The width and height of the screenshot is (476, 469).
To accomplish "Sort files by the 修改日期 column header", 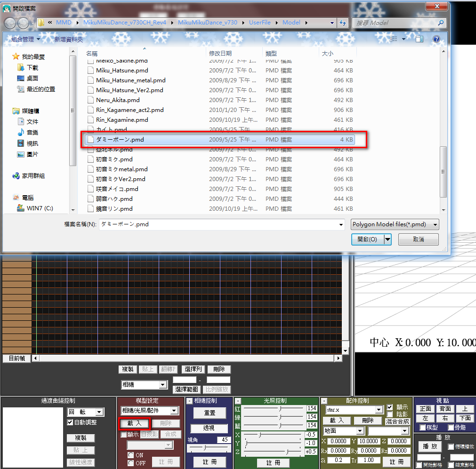I will click(220, 54).
